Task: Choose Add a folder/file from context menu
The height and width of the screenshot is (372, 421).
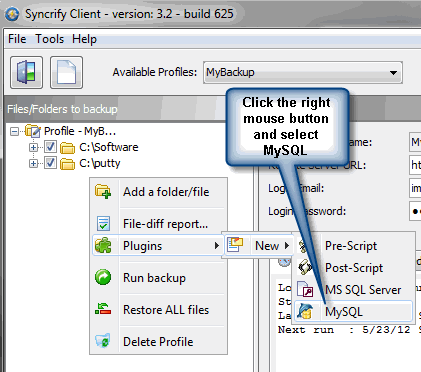Action: click(159, 192)
